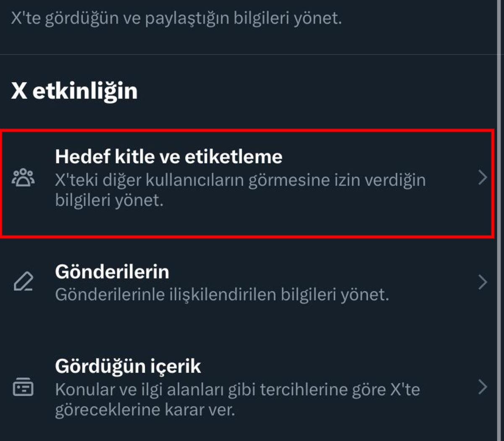This screenshot has width=504, height=441.
Task: Click the word "etiketleme" in the highlighted row
Action: pos(234,157)
